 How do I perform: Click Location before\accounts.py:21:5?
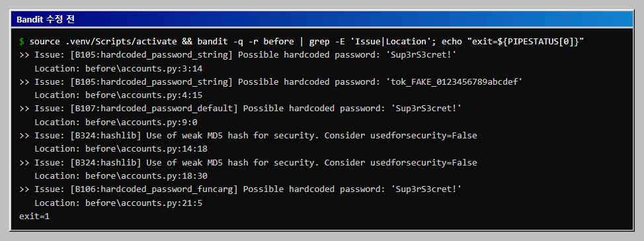[119, 203]
